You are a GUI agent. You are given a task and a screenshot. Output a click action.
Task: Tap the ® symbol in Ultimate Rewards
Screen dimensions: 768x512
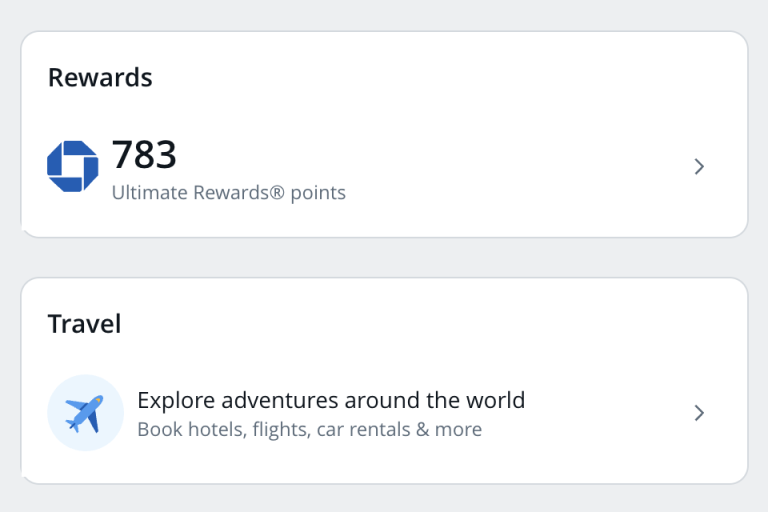click(277, 192)
